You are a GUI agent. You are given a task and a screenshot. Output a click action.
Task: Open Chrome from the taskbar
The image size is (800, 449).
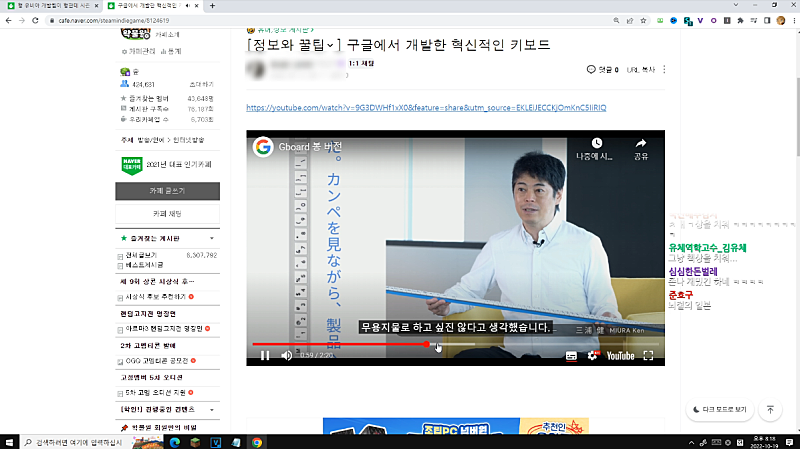pyautogui.click(x=257, y=442)
